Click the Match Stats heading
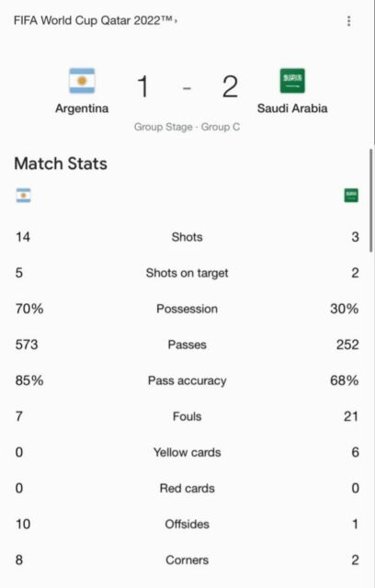The image size is (375, 588). [61, 164]
